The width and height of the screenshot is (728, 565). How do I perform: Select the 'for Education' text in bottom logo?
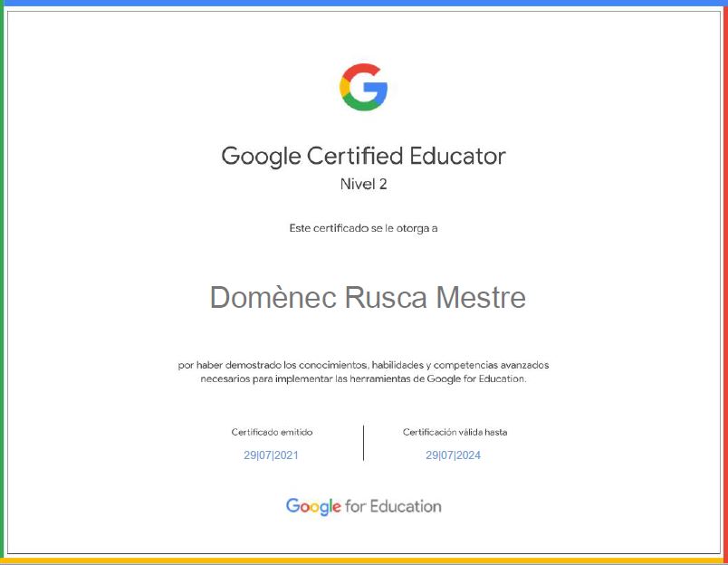point(393,506)
